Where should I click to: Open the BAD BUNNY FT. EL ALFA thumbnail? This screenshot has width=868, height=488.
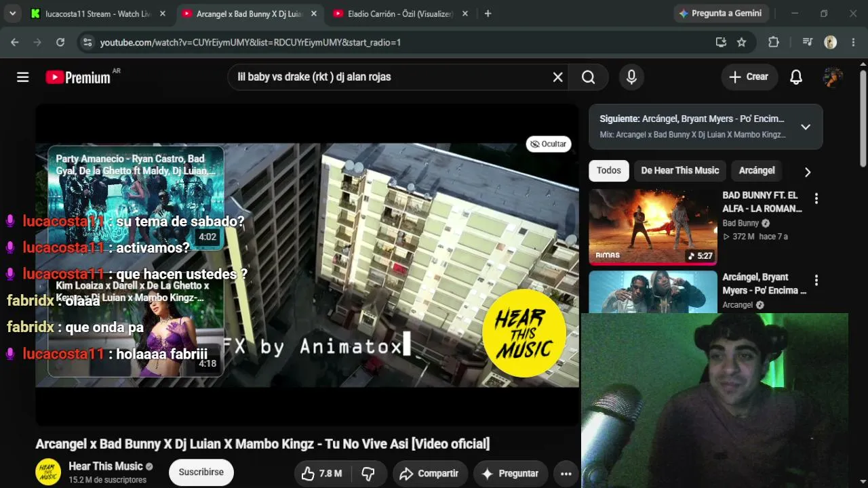pyautogui.click(x=652, y=227)
